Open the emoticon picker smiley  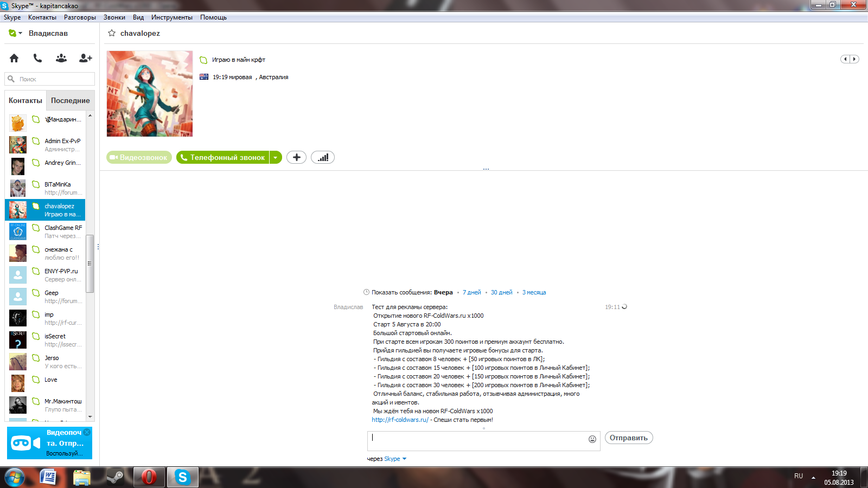pyautogui.click(x=592, y=439)
